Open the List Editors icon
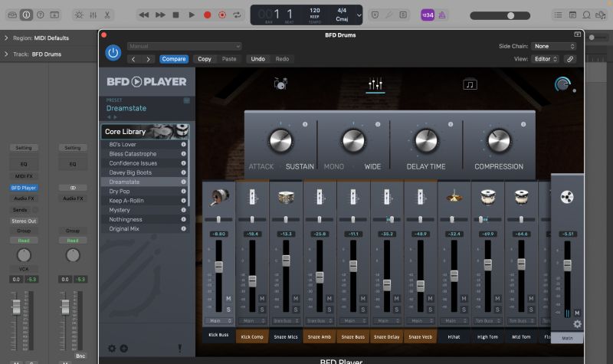 click(559, 15)
